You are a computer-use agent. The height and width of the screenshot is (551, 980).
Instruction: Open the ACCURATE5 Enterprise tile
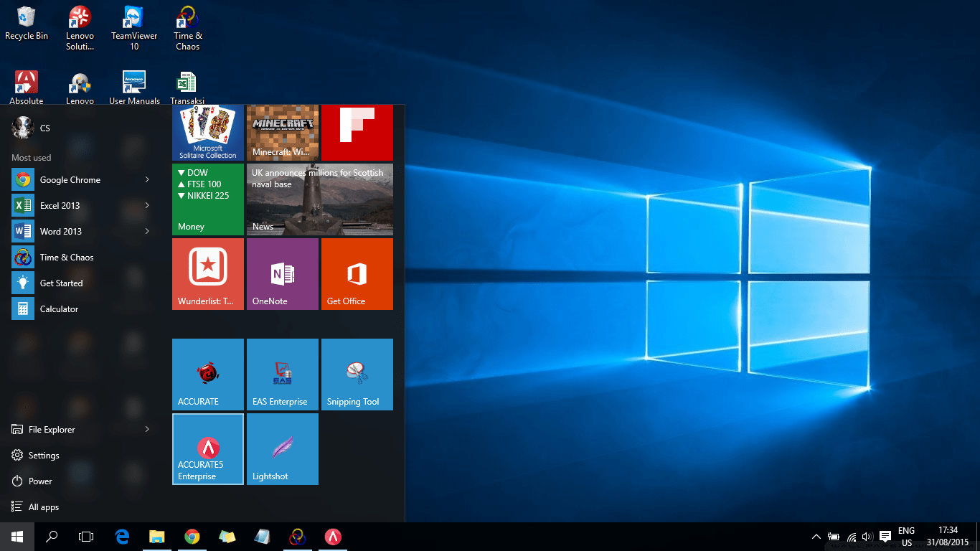coord(207,449)
